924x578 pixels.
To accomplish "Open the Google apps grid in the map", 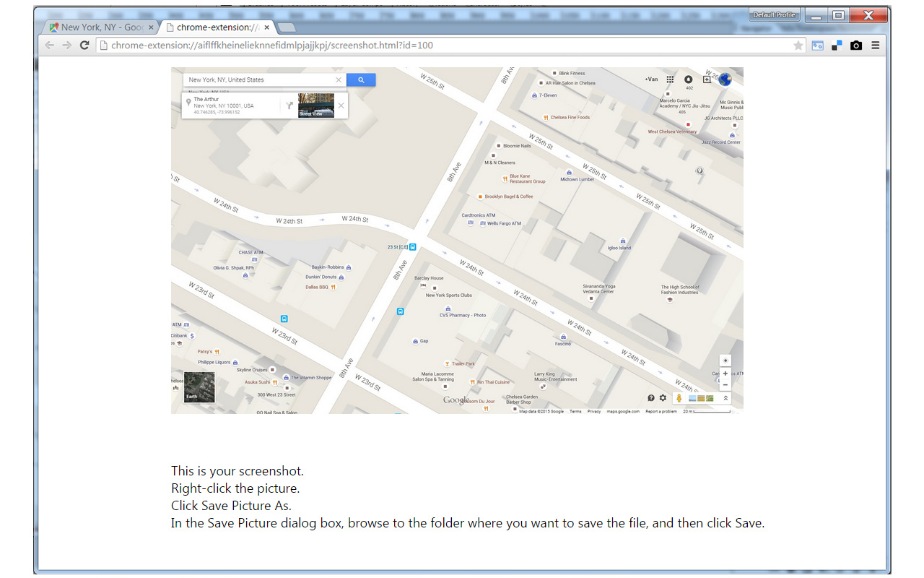I will (670, 79).
